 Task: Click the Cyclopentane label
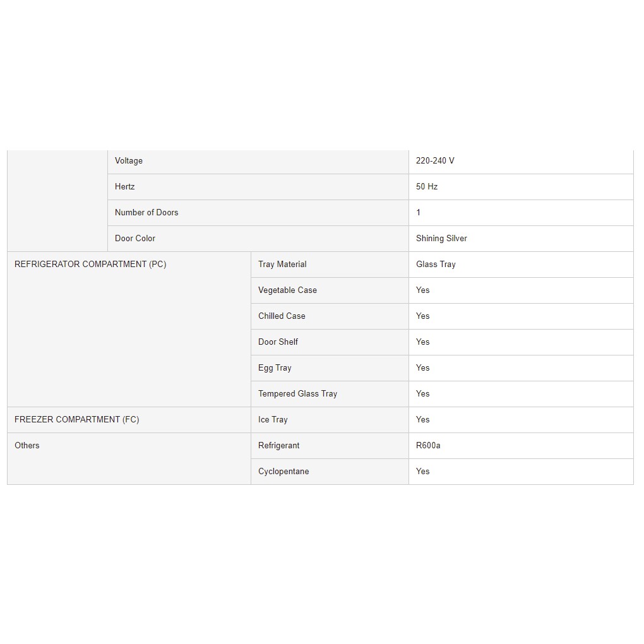tap(283, 471)
